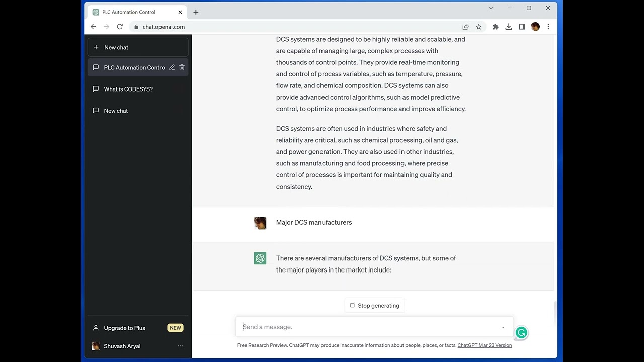Open ChatGPT Mar 23 Version link
This screenshot has height=362, width=644.
[485, 345]
